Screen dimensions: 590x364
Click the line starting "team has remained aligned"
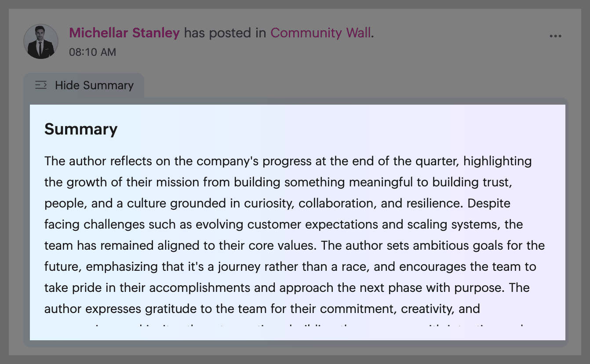295,245
